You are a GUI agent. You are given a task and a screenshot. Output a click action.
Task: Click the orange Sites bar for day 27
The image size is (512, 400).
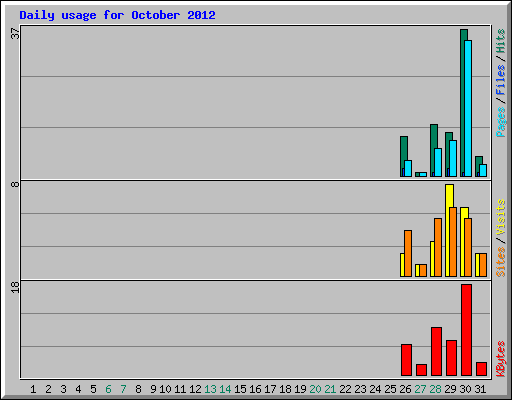423,270
